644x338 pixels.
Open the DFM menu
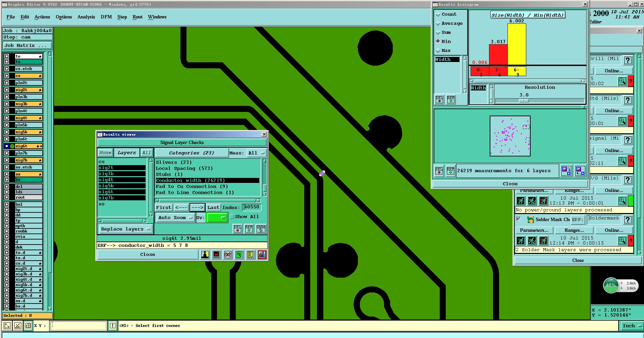106,17
